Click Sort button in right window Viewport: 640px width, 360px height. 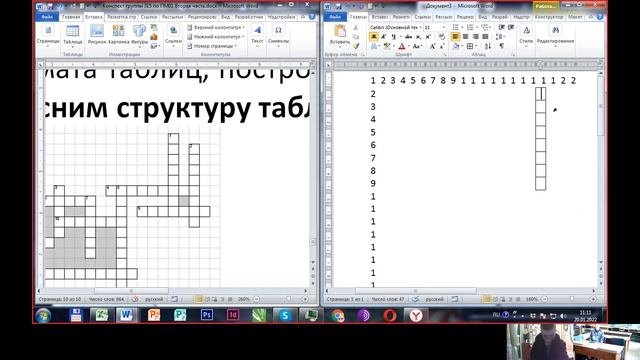click(488, 46)
